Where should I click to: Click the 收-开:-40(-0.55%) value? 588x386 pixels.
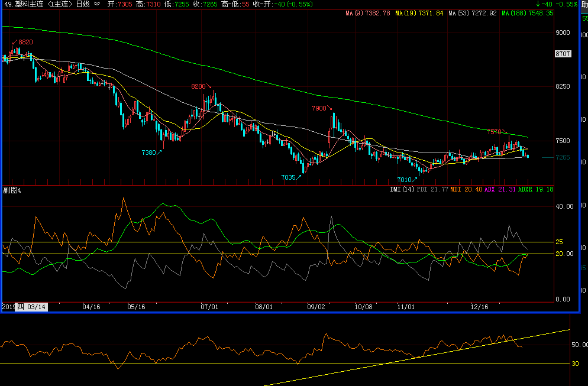point(283,4)
